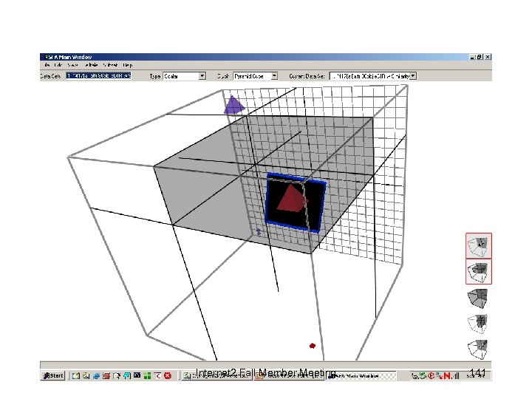Click the small red glyph near the bottom
The image size is (532, 399).
point(313,346)
